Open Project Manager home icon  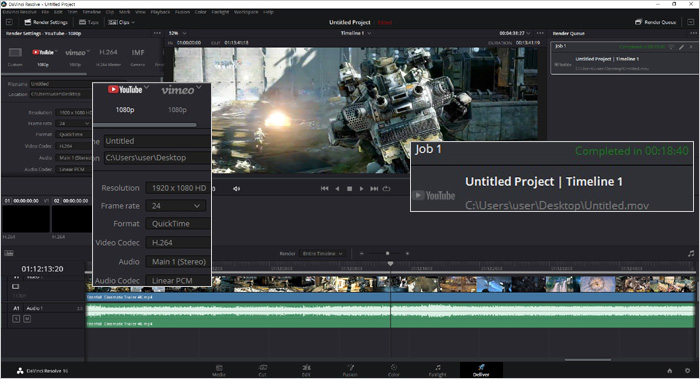click(x=670, y=371)
